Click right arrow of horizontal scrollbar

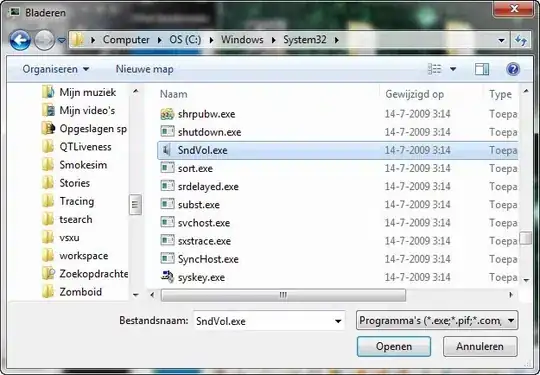click(511, 295)
